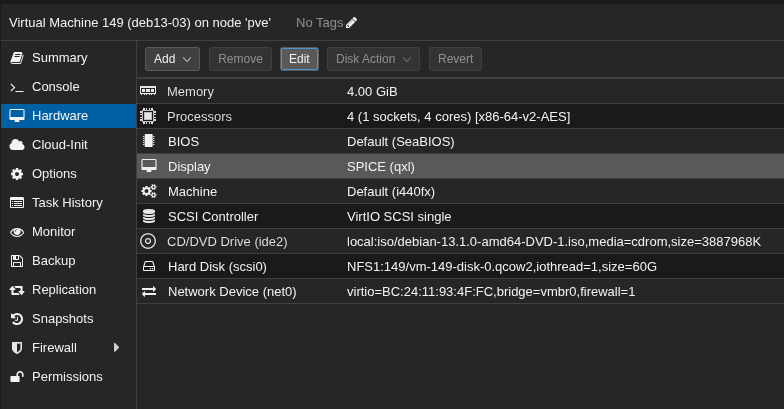Screen dimensions: 784x409
Task: Open the Console tab
Action: click(55, 87)
